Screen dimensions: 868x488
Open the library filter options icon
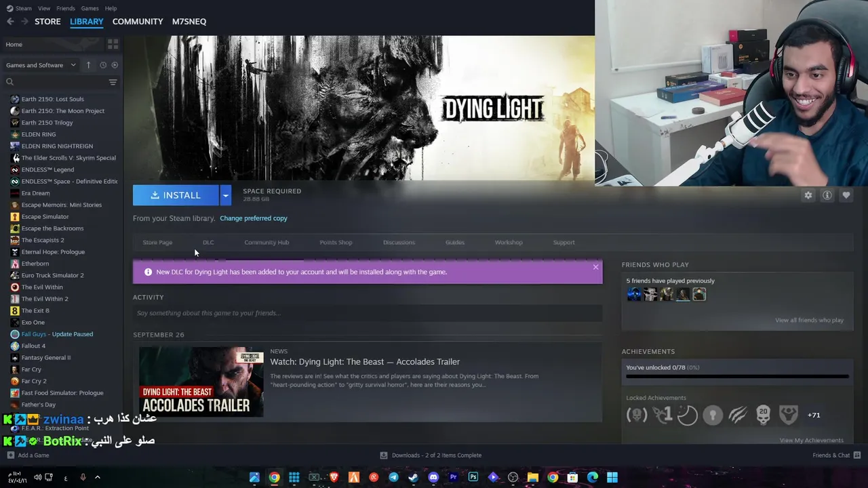coord(113,82)
